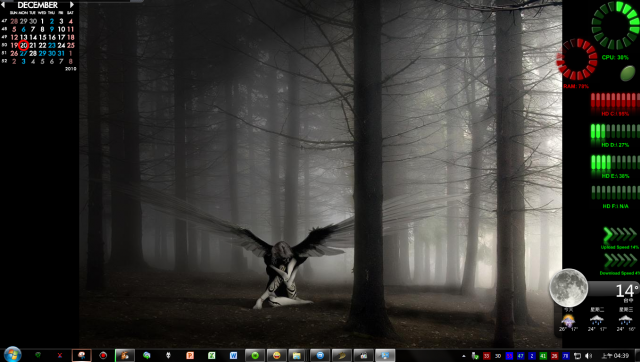Click the active monitor taskbar button
The width and height of the screenshot is (640, 362).
385,355
